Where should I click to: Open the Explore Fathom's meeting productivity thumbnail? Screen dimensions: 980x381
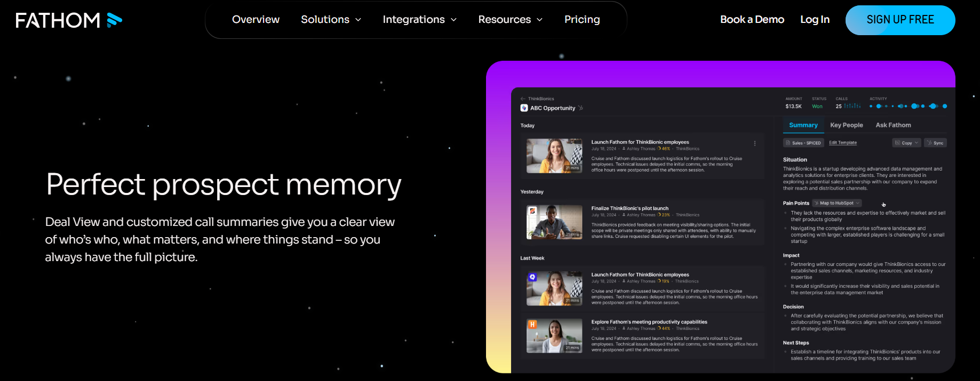(554, 336)
